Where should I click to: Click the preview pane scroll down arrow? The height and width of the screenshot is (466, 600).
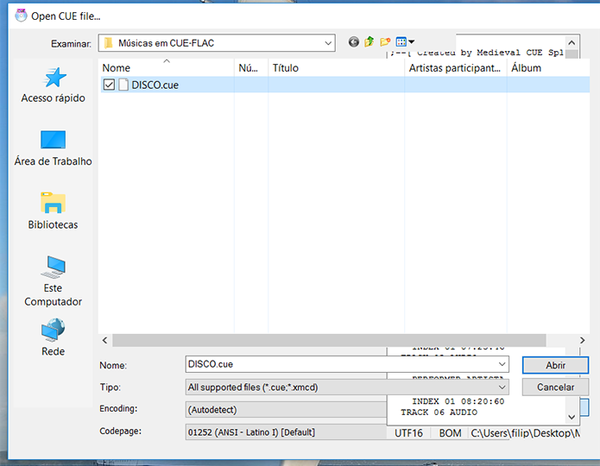point(571,417)
